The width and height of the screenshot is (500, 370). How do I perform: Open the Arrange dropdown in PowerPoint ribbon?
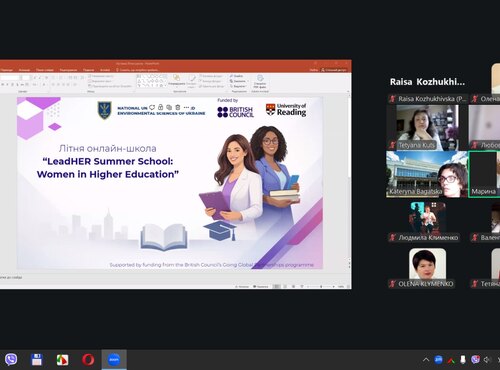point(176,81)
